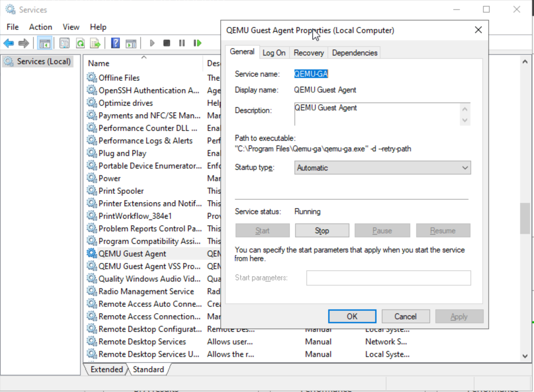The width and height of the screenshot is (534, 392).
Task: Cancel the QEMU Guest Agent properties dialog
Action: [x=406, y=316]
